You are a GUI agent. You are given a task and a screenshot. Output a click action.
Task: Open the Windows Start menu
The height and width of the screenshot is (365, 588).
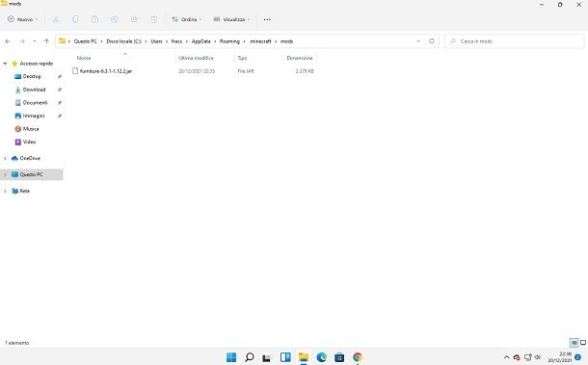click(231, 357)
